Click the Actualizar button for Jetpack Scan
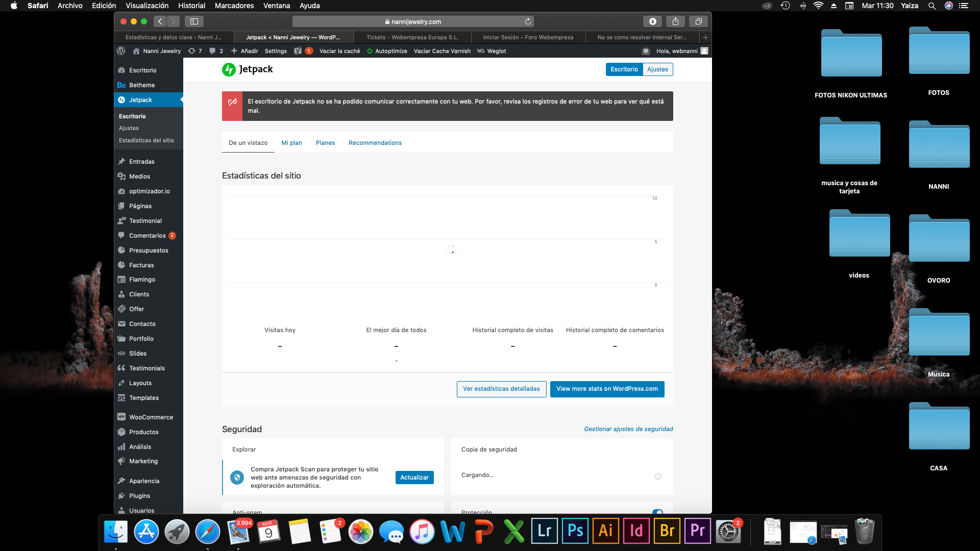Image resolution: width=980 pixels, height=551 pixels. (414, 478)
